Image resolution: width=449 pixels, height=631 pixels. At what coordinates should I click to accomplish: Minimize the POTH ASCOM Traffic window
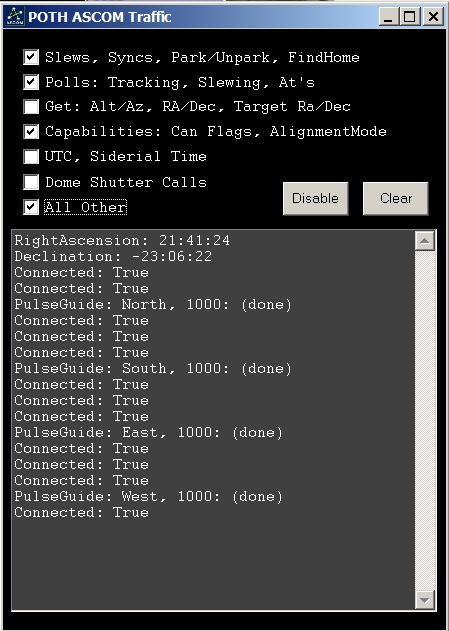point(388,17)
